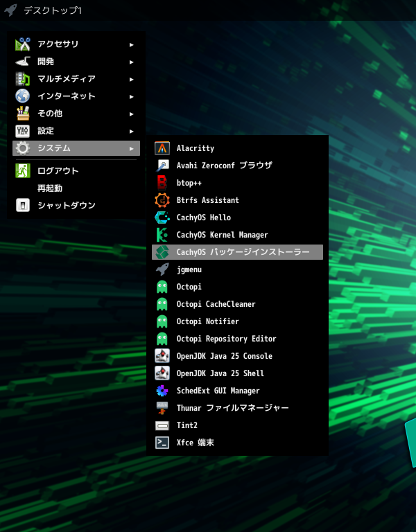Open the jgmenu entry
This screenshot has width=416, height=532.
point(237,269)
